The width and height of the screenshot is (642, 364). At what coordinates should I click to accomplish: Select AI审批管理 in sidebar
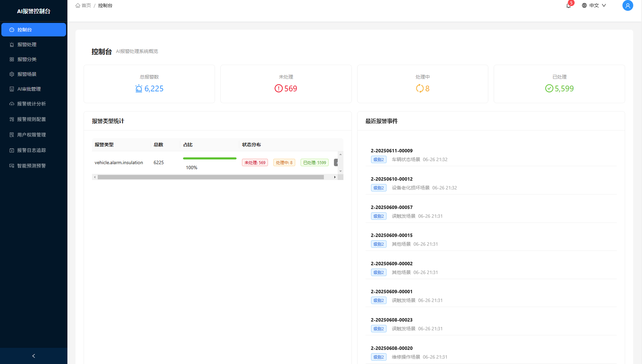click(x=29, y=89)
